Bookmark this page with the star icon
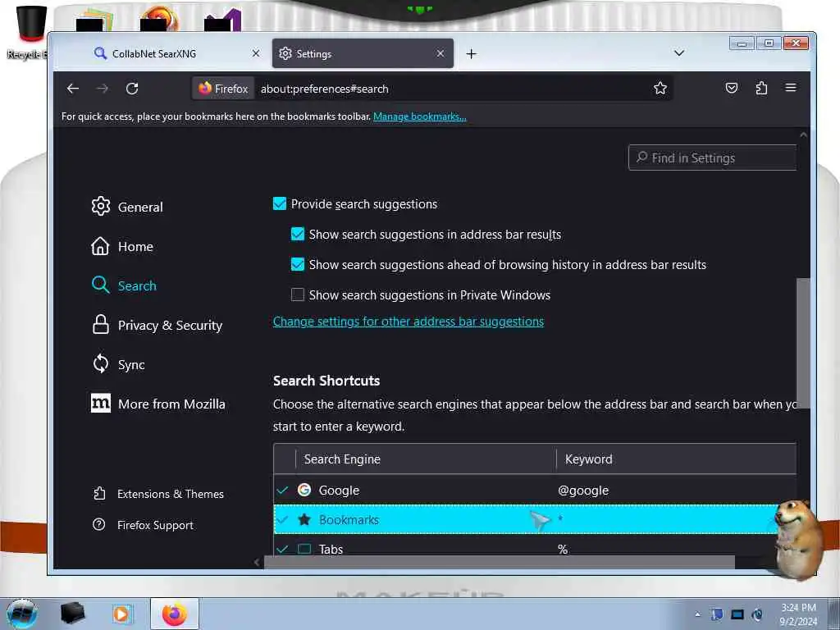840x630 pixels. [660, 89]
